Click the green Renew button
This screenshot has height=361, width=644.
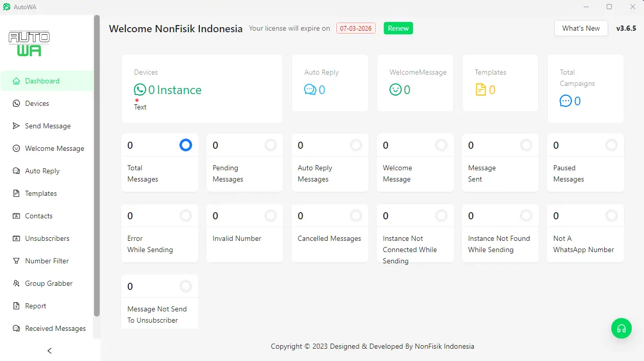tap(398, 29)
